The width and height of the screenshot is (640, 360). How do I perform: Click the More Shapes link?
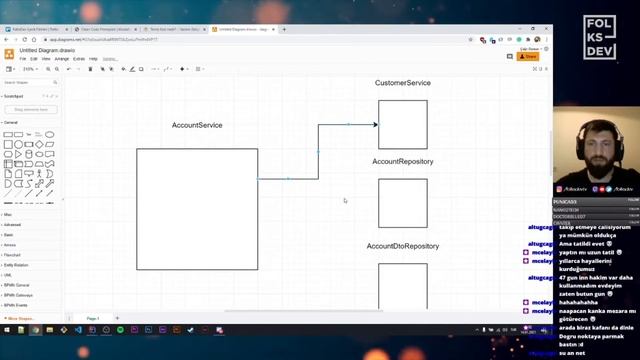tap(20, 318)
